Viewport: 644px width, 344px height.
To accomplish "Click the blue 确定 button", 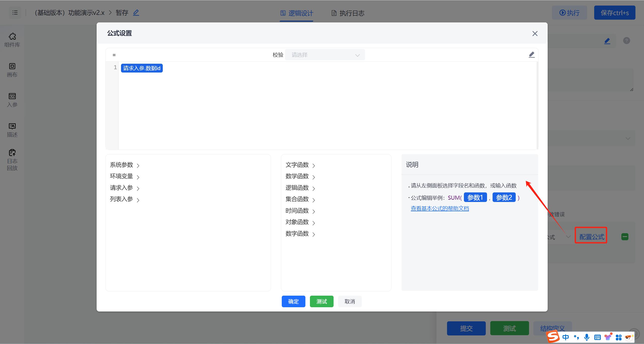I will click(x=293, y=301).
